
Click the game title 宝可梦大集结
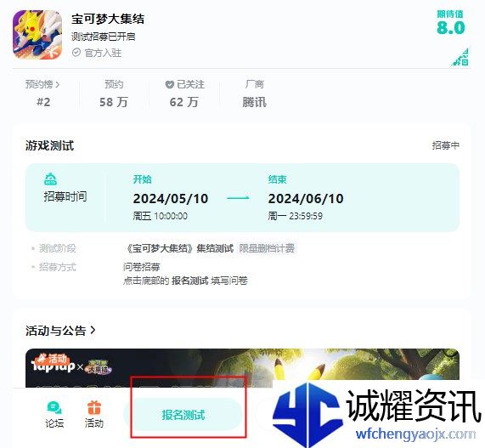108,19
